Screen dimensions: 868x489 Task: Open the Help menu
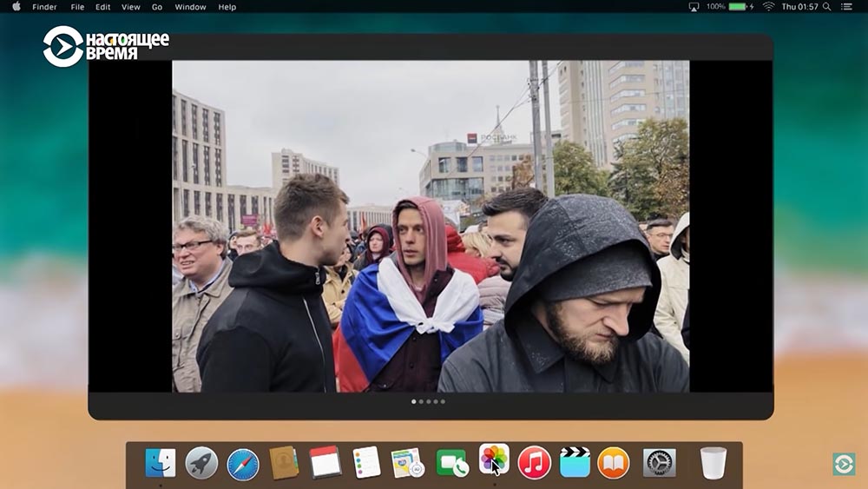tap(227, 7)
